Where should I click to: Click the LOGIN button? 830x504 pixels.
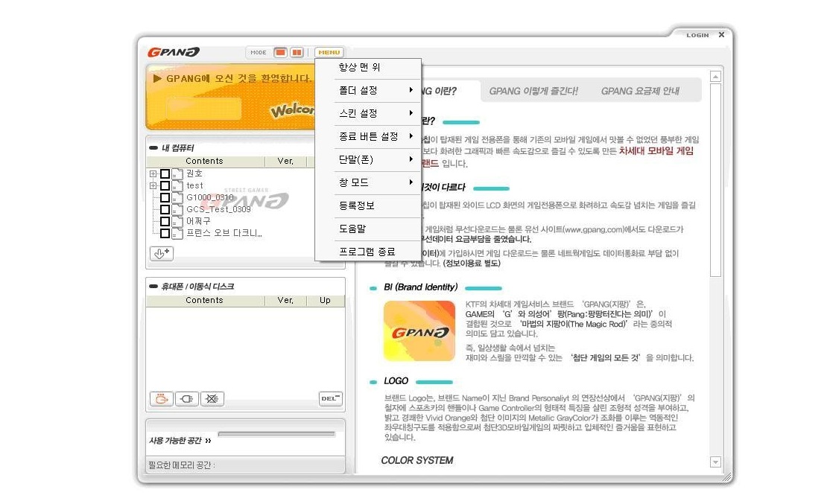pos(697,35)
